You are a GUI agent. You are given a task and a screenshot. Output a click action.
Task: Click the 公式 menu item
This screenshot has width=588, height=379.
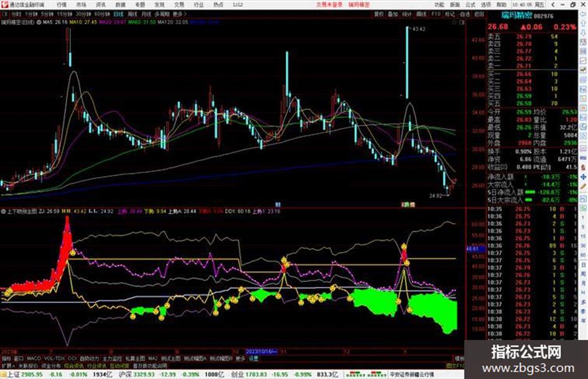pyautogui.click(x=470, y=5)
